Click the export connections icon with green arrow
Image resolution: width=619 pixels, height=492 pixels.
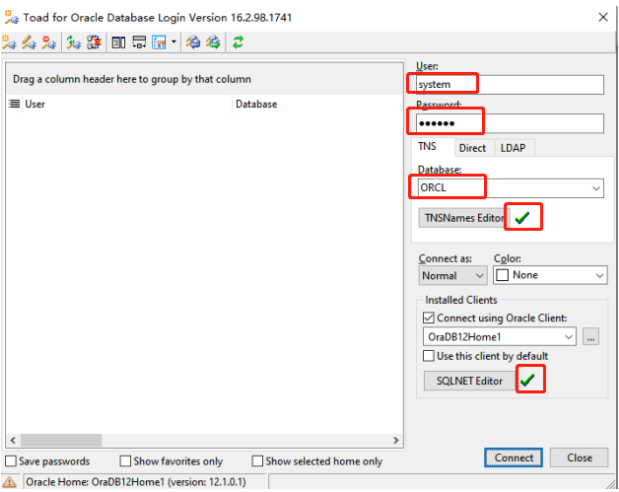213,42
